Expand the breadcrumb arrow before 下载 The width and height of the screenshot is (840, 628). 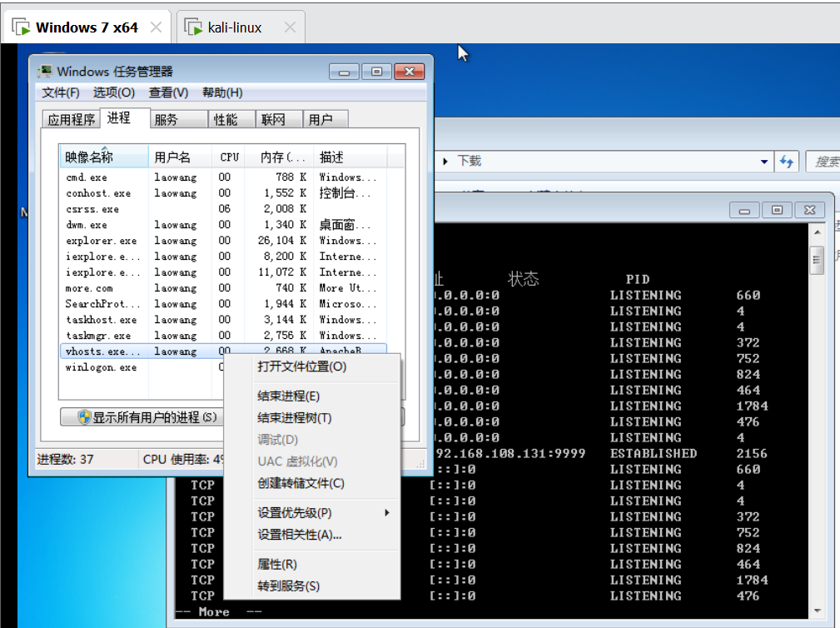click(x=445, y=162)
